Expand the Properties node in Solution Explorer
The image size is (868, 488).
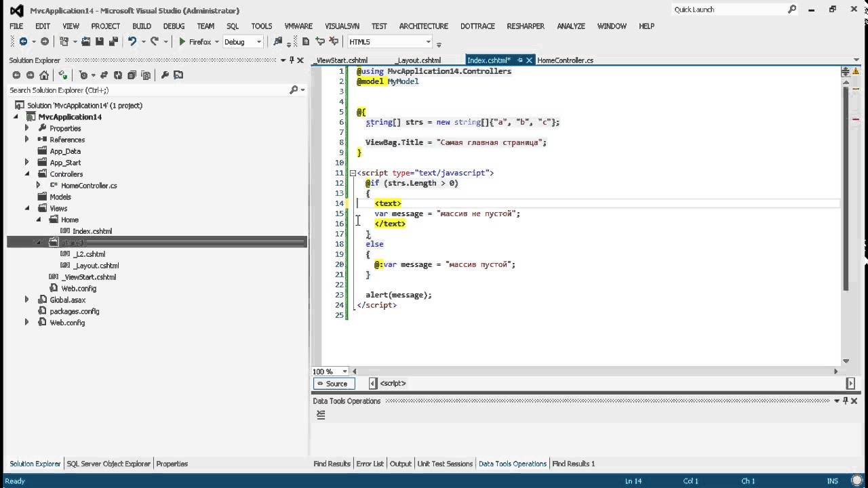pyautogui.click(x=27, y=128)
